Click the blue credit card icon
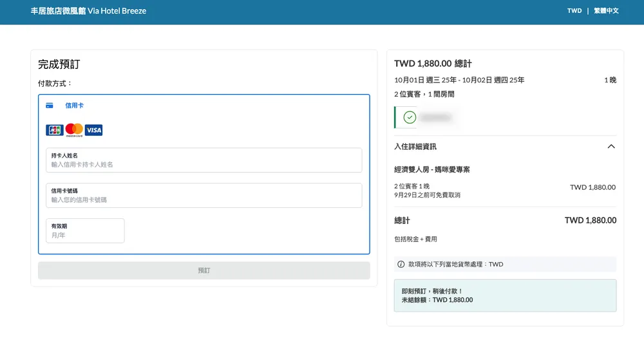Image resolution: width=644 pixels, height=356 pixels. [50, 106]
